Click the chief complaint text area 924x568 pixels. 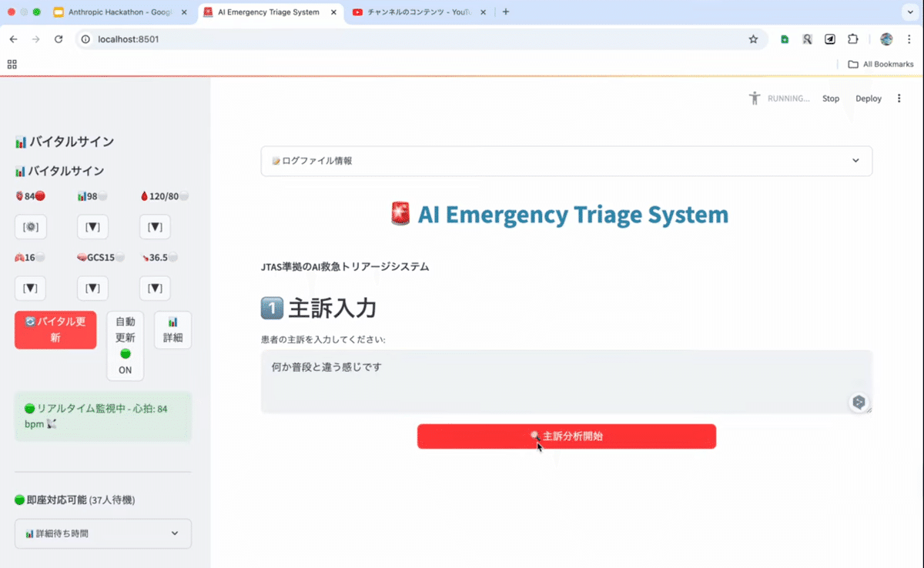tap(566, 382)
